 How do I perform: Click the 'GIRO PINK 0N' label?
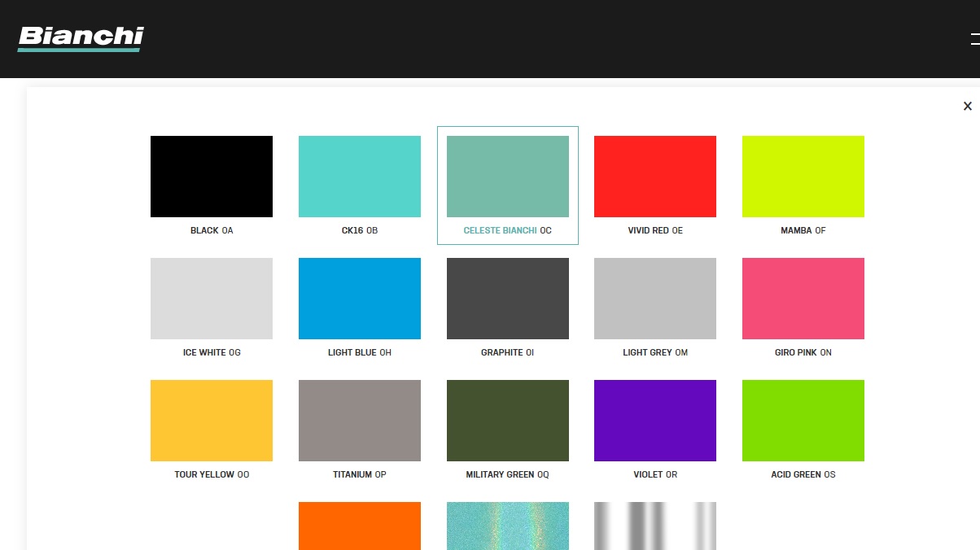click(803, 352)
